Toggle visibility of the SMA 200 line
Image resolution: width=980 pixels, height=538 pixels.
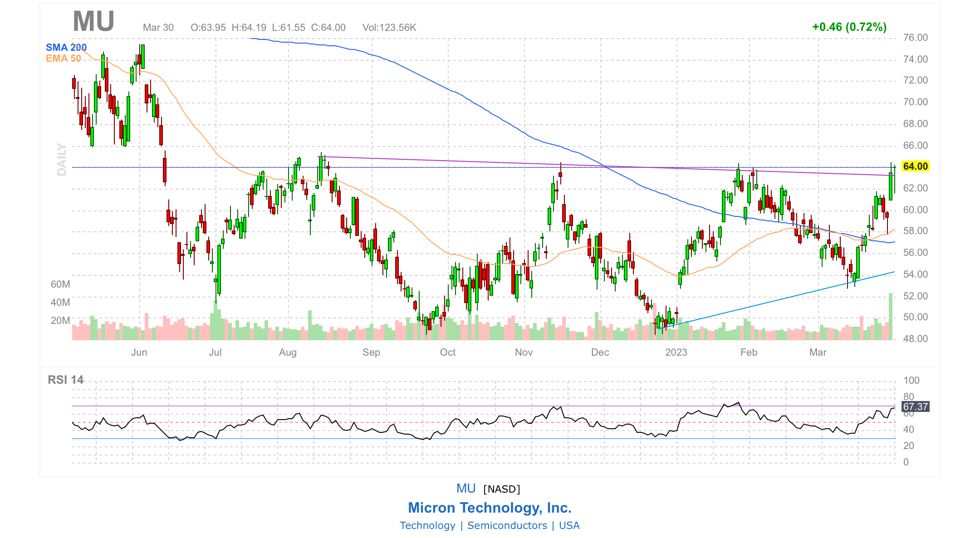click(67, 47)
